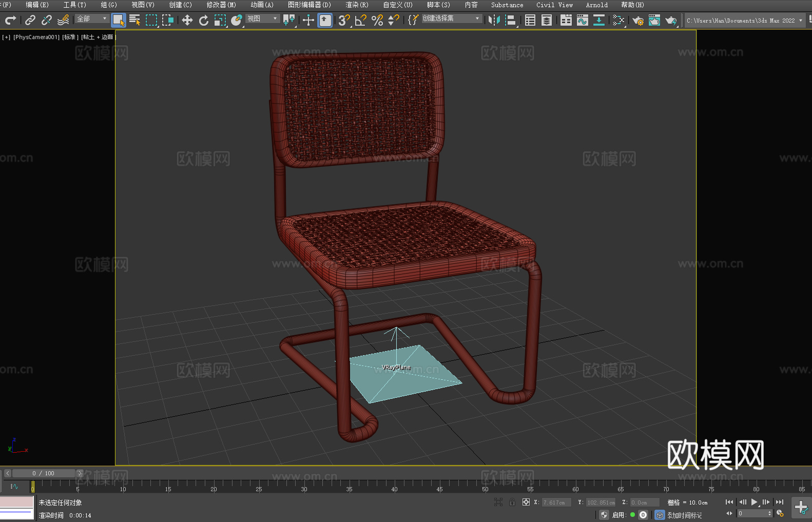The height and width of the screenshot is (522, 812).
Task: Click the 0 / 100 time slider
Action: pyautogui.click(x=44, y=473)
